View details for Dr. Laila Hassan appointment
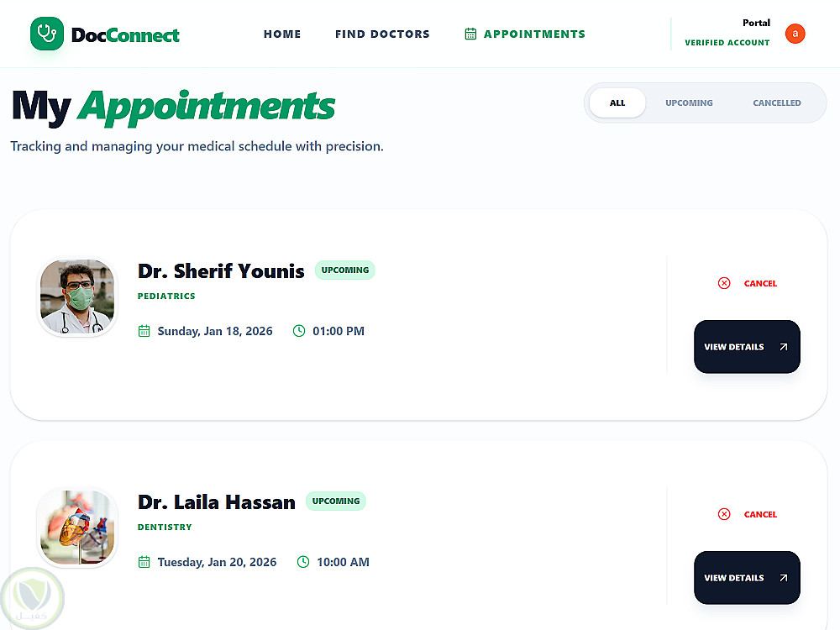Screen dimensions: 840x630 (x=734, y=578)
